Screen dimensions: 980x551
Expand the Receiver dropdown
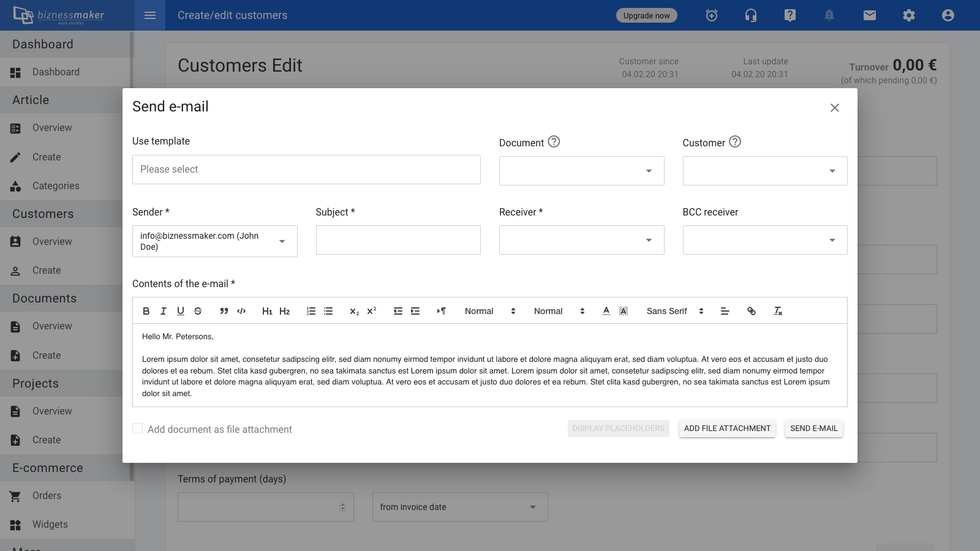click(581, 240)
